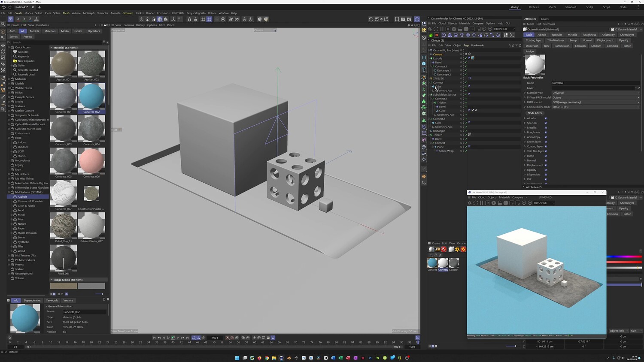The width and height of the screenshot is (644, 362).
Task: Click the record keyframe icon
Action: [x=228, y=338]
